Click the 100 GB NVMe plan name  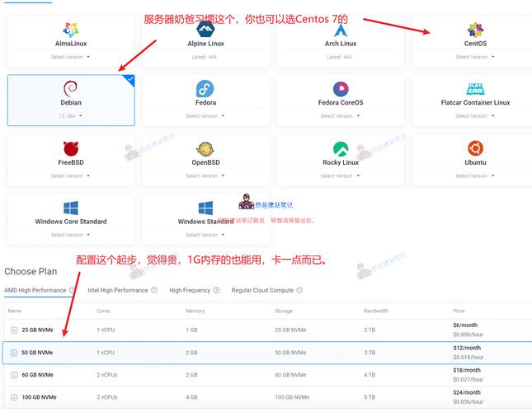click(39, 397)
